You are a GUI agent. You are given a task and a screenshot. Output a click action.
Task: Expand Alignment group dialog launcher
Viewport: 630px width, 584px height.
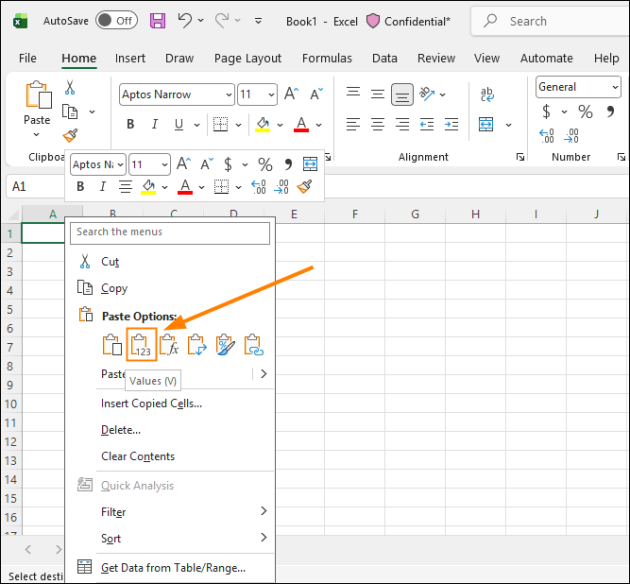520,157
